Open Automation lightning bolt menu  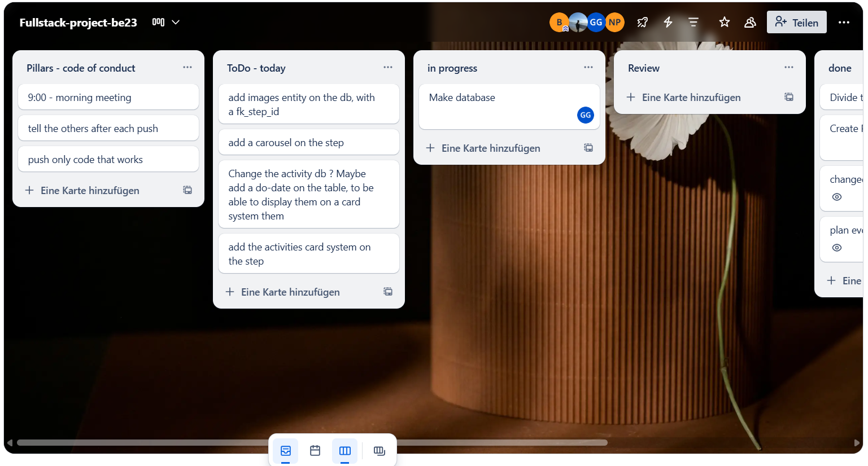pos(668,23)
